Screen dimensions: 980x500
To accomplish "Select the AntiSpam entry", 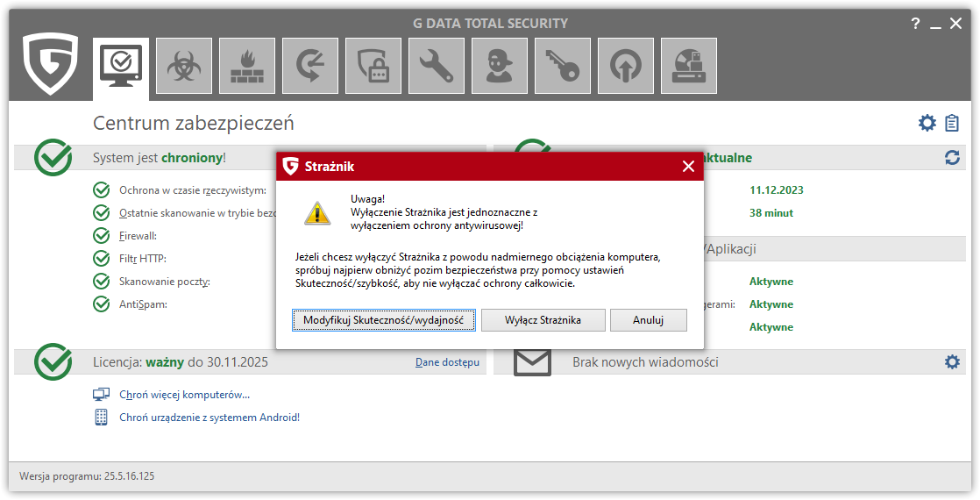I will click(x=143, y=304).
